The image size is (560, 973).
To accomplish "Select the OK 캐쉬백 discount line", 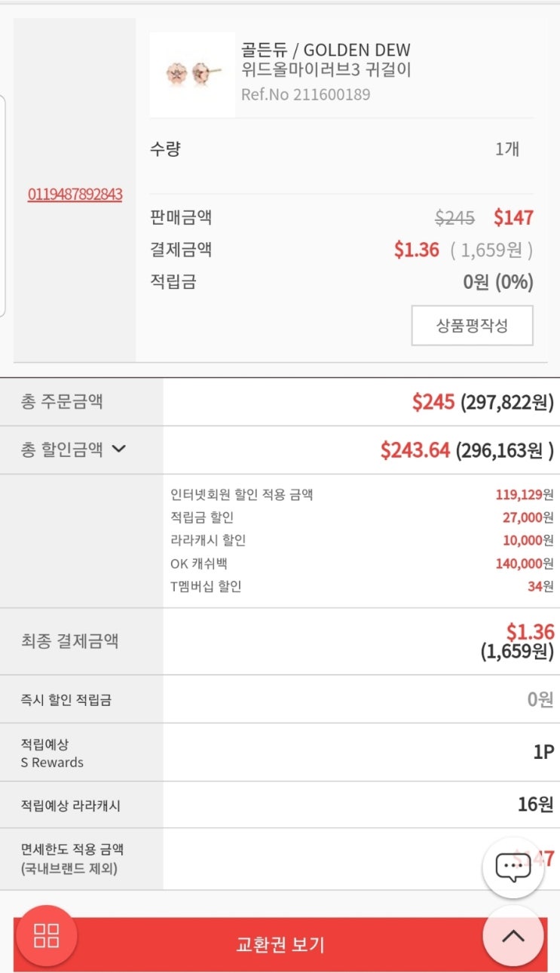I will (199, 563).
